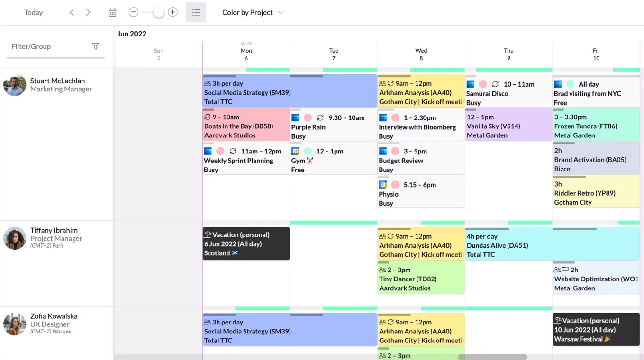644x360 pixels.
Task: Open Frozen Tundra (FT86) booking
Action: coord(596,125)
